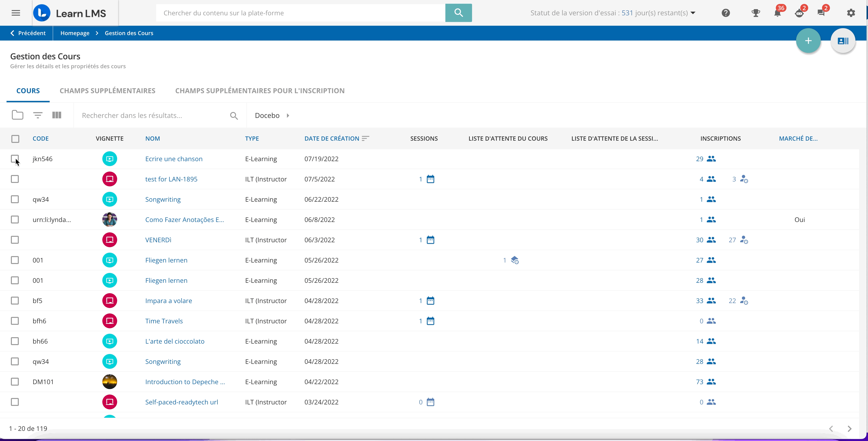
Task: Click the "urn:li:lynda..." code cell
Action: (52, 220)
